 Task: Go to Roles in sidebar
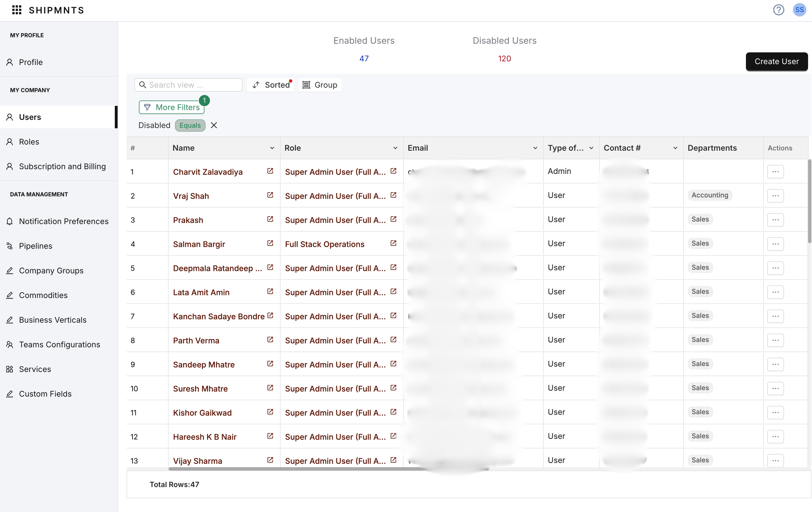point(59,142)
